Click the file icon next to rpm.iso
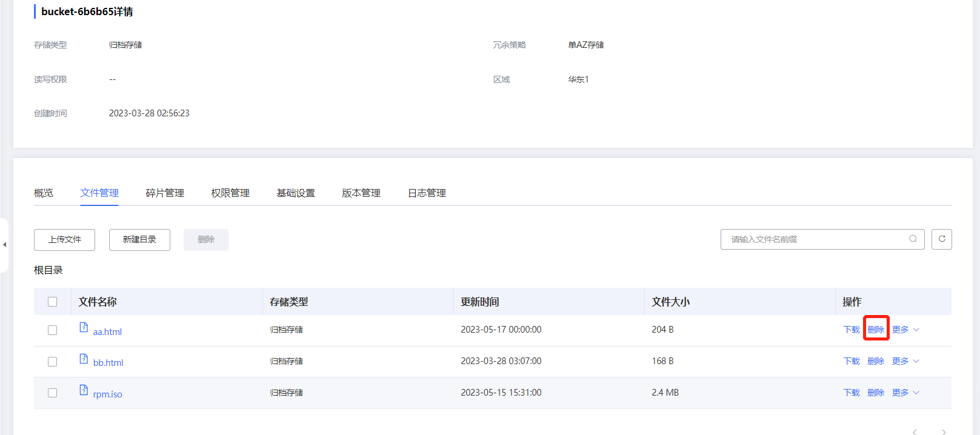 tap(84, 390)
